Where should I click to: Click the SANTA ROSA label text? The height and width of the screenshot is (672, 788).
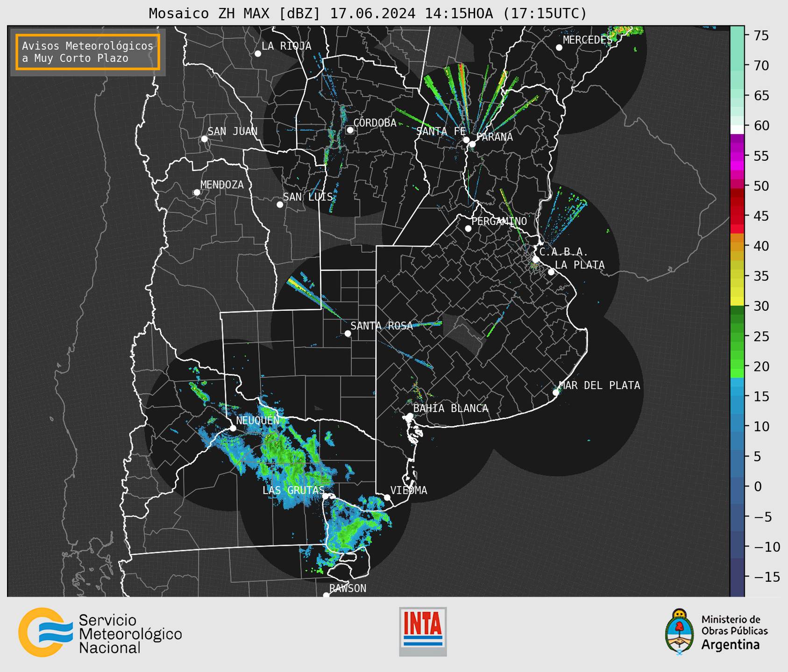[x=382, y=326]
